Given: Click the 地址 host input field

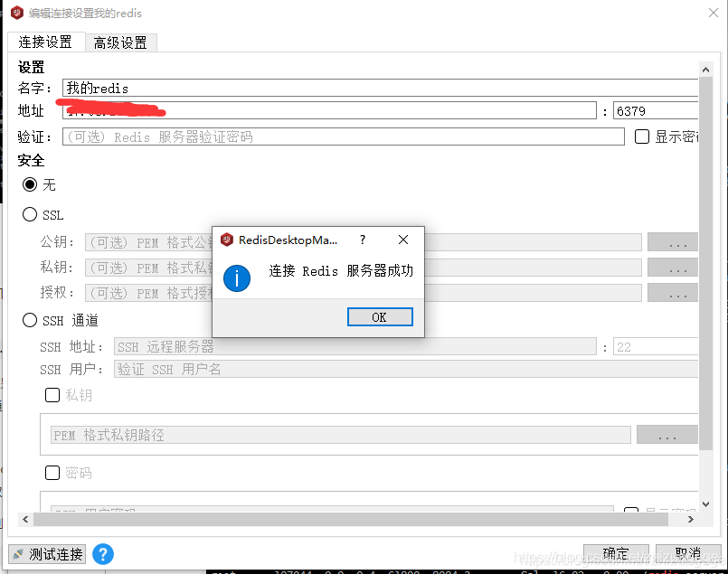Looking at the screenshot, I should 330,110.
